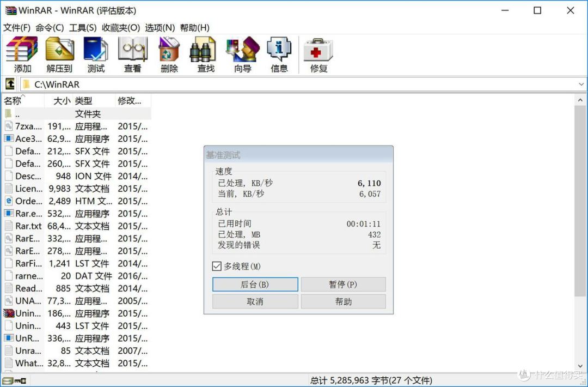Select the Orde... HTM file icon
Image resolution: width=588 pixels, height=387 pixels.
click(x=9, y=201)
